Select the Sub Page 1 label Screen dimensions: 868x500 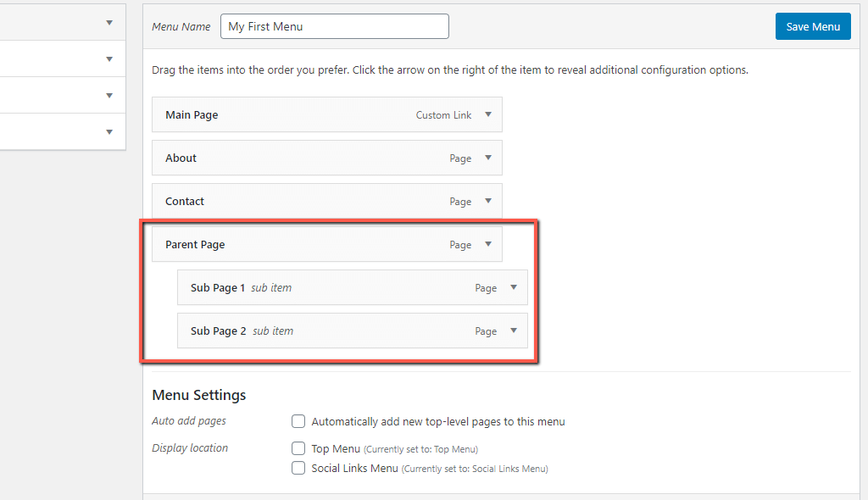tap(218, 288)
